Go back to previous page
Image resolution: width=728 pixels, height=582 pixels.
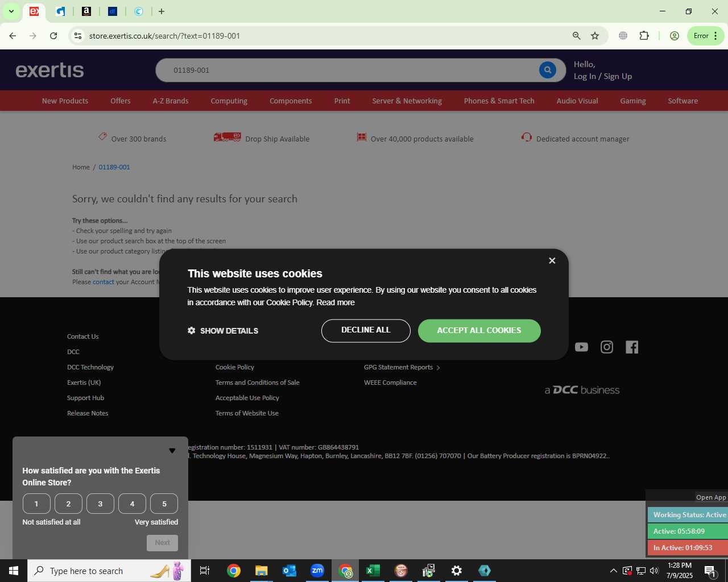click(13, 36)
